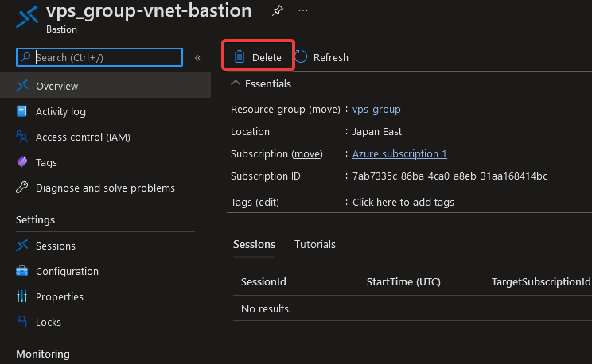
Task: Open Overview in the left menu
Action: [105, 86]
